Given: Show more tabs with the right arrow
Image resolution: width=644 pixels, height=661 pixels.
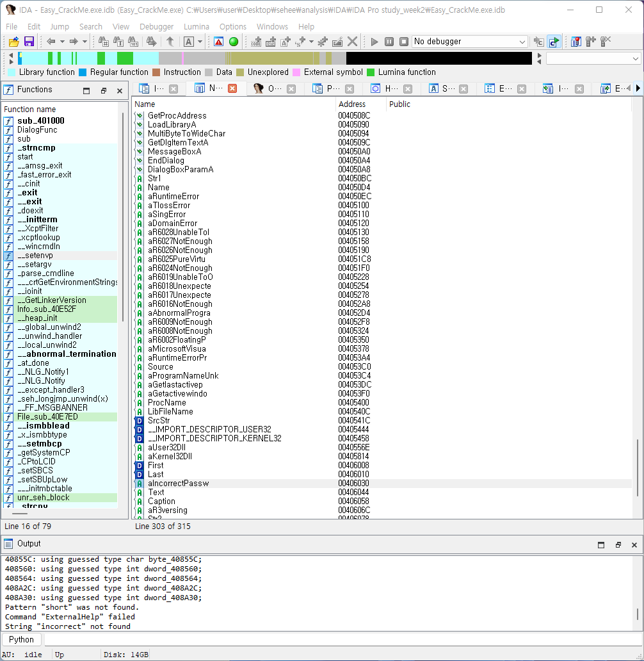Looking at the screenshot, I should click(x=638, y=88).
